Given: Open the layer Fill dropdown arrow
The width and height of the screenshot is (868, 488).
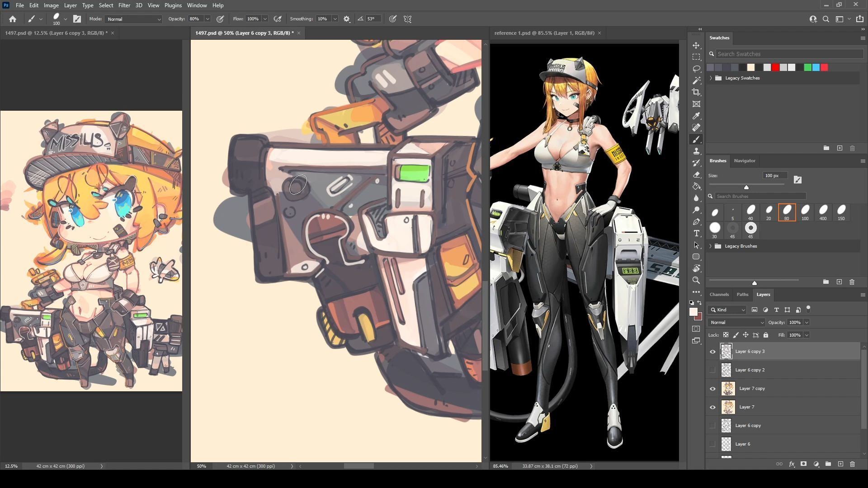Looking at the screenshot, I should [807, 335].
